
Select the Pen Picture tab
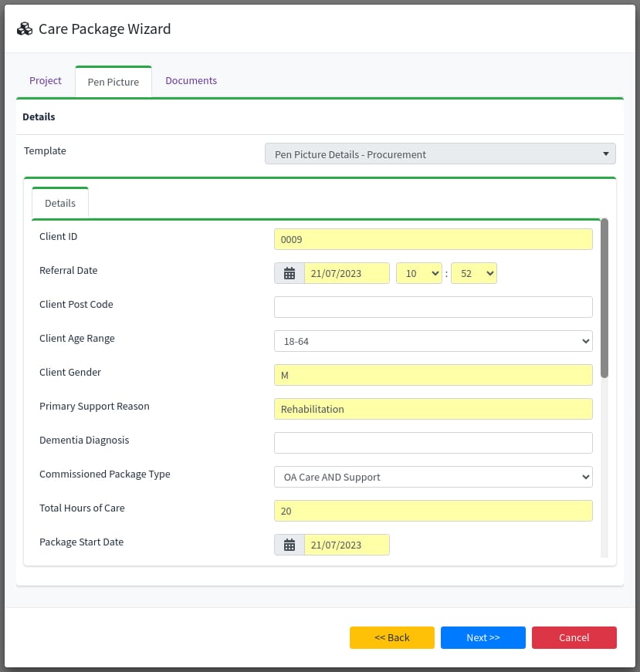click(113, 81)
